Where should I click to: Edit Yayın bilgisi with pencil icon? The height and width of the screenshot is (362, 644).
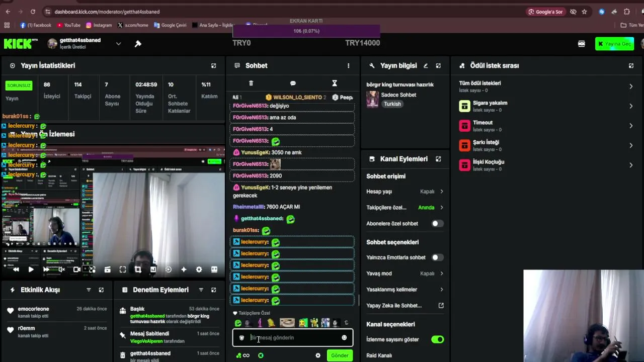pyautogui.click(x=426, y=65)
